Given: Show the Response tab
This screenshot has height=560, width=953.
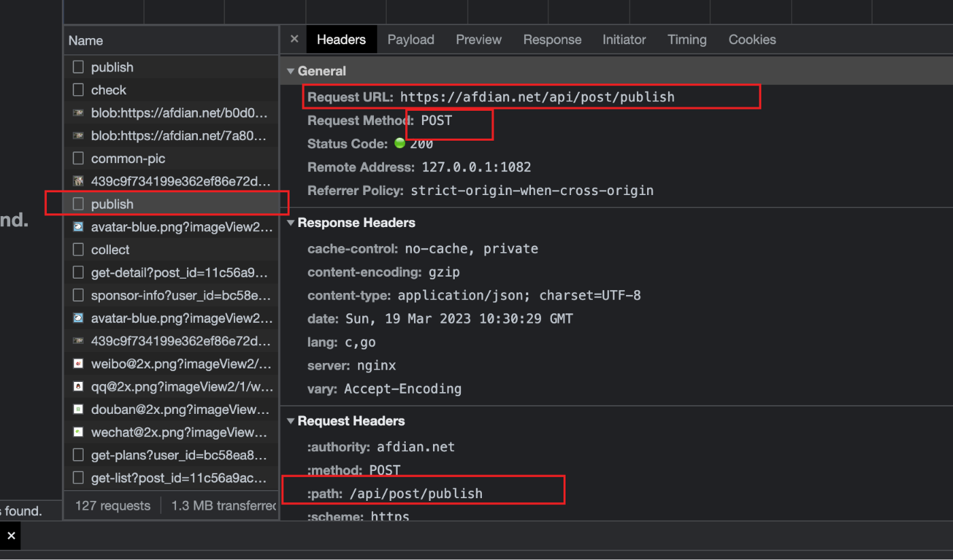Looking at the screenshot, I should 552,39.
